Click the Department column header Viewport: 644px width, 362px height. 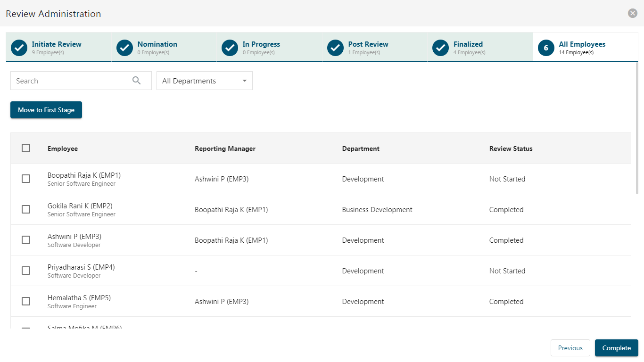tap(361, 148)
